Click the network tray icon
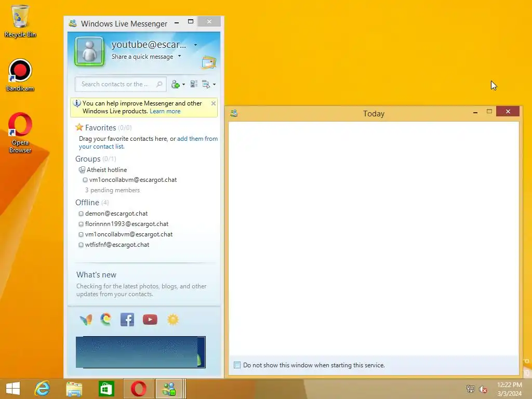The height and width of the screenshot is (399, 532). (x=470, y=389)
